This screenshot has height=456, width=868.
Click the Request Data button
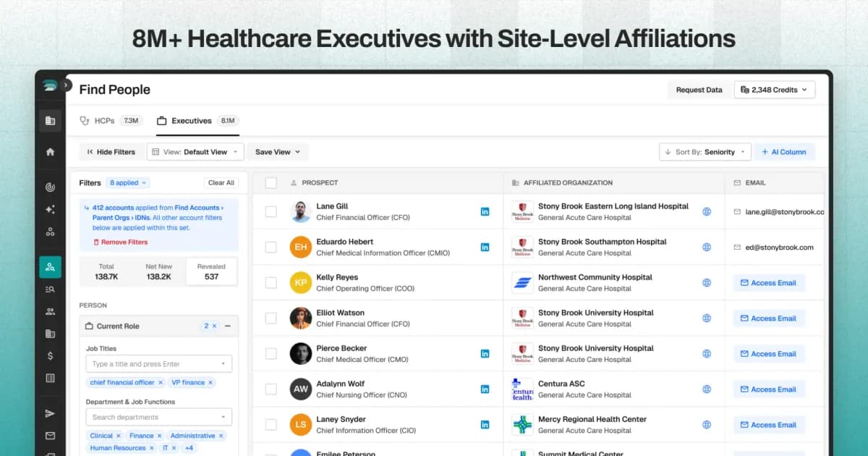[x=699, y=90]
